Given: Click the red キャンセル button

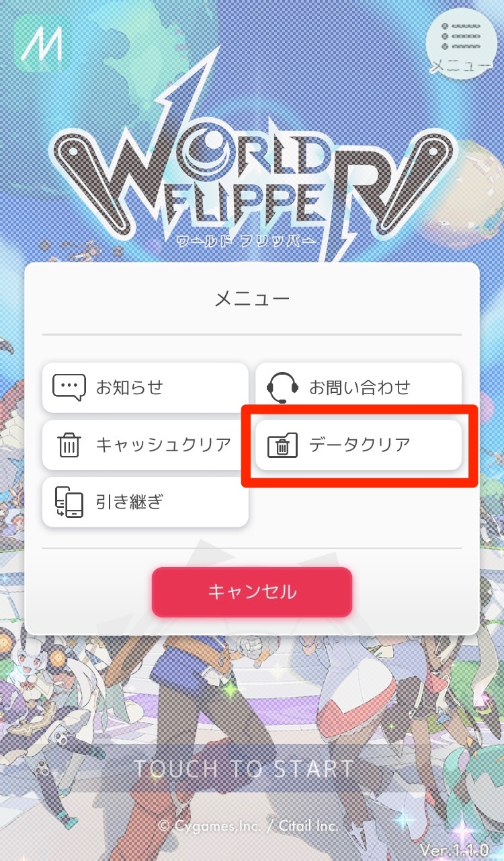Looking at the screenshot, I should [252, 592].
